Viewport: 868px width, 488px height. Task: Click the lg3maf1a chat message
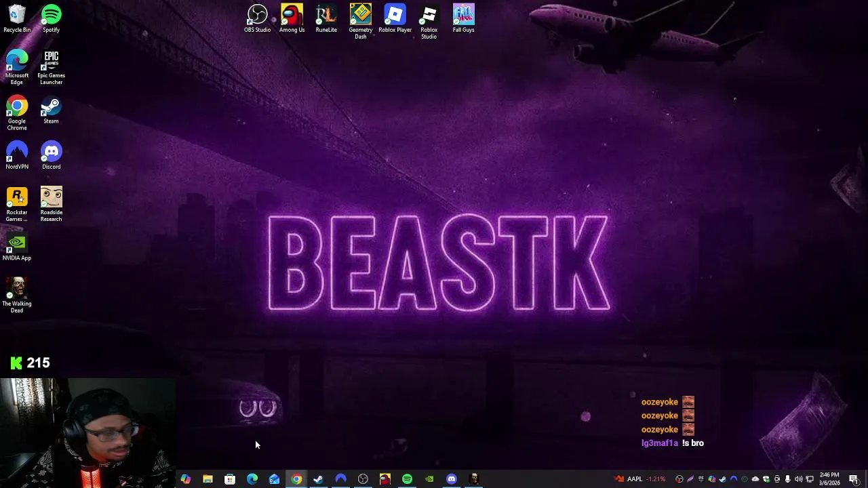tap(673, 443)
